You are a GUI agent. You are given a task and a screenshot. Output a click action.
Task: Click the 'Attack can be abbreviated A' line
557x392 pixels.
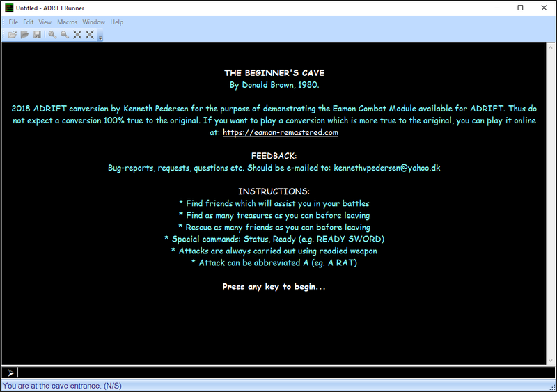pyautogui.click(x=274, y=263)
